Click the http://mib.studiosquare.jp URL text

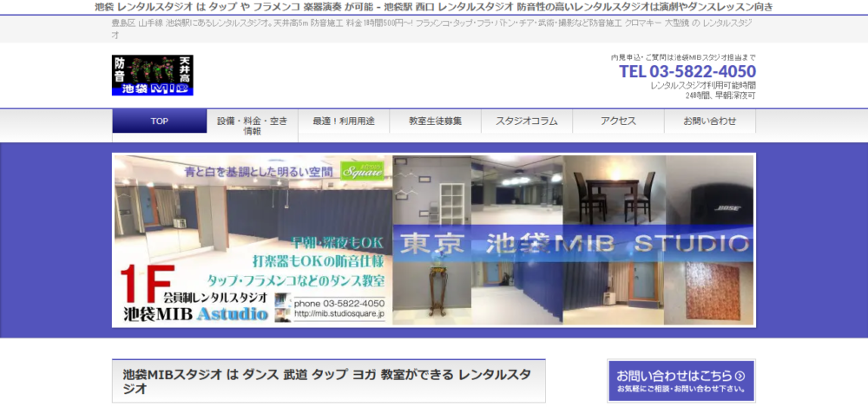pos(339,314)
